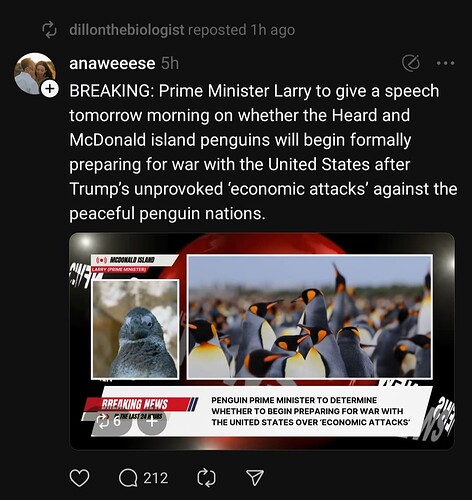The image size is (472, 500).
Task: Click the repost icon beside dillonthebiologist
Action: [x=49, y=30]
